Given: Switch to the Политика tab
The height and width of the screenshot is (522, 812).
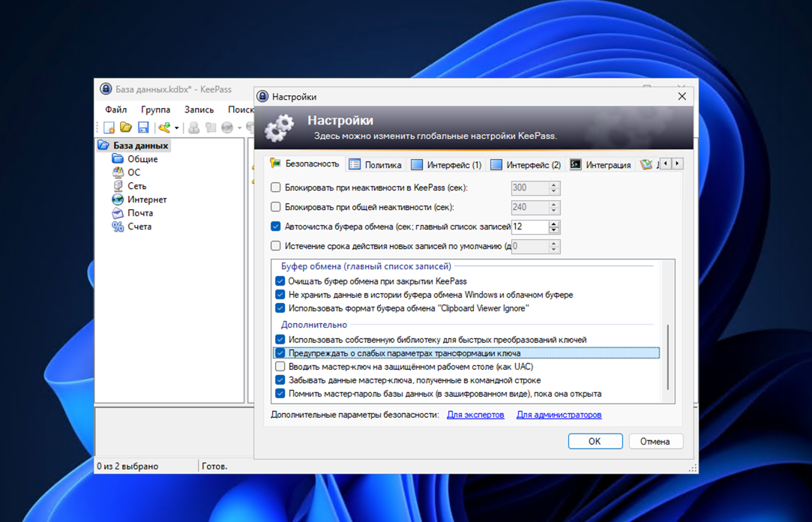Looking at the screenshot, I should click(x=375, y=165).
